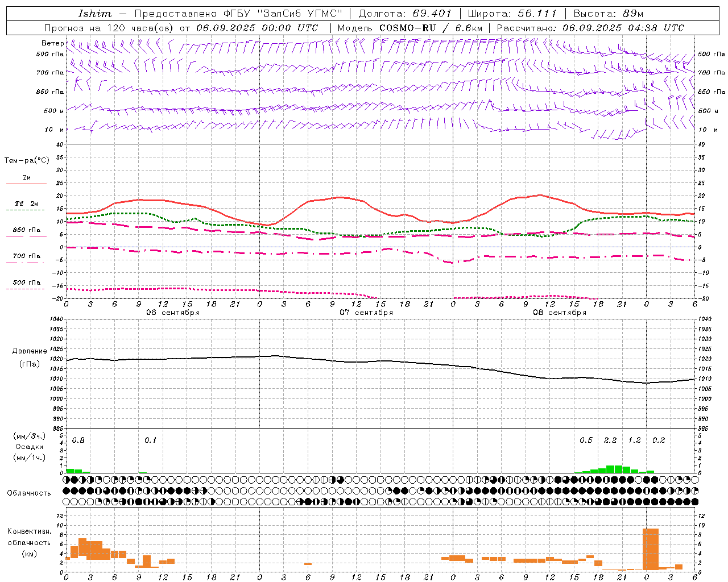Image resolution: width=728 pixels, height=582 pixels.
Task: Click the "Td 2м" dew point legend entry
Action: pos(26,203)
